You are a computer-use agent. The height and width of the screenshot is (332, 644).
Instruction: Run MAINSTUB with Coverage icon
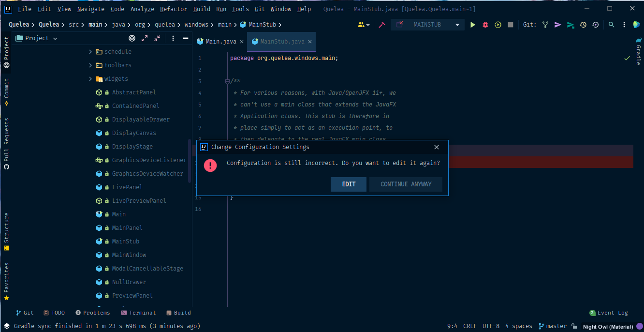498,24
